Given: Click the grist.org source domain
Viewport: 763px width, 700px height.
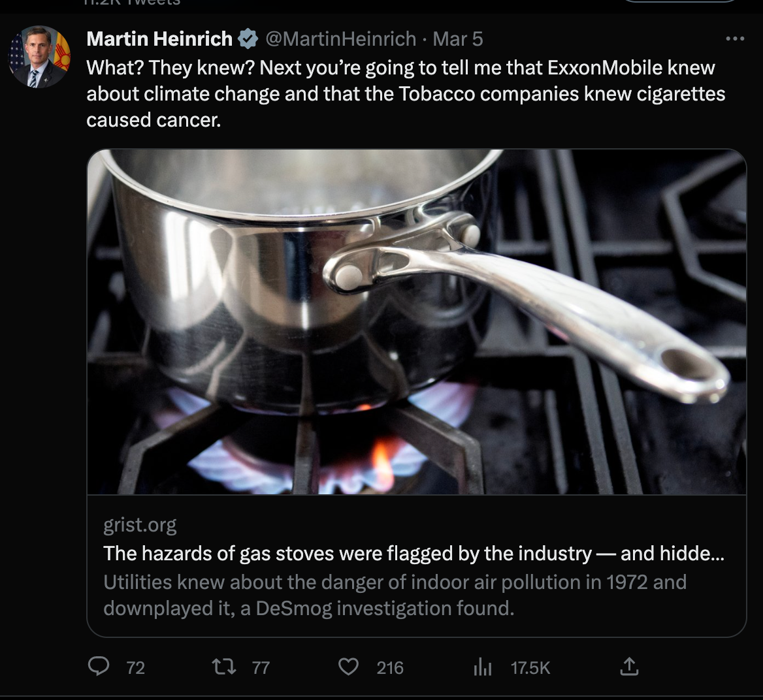Looking at the screenshot, I should (x=140, y=525).
